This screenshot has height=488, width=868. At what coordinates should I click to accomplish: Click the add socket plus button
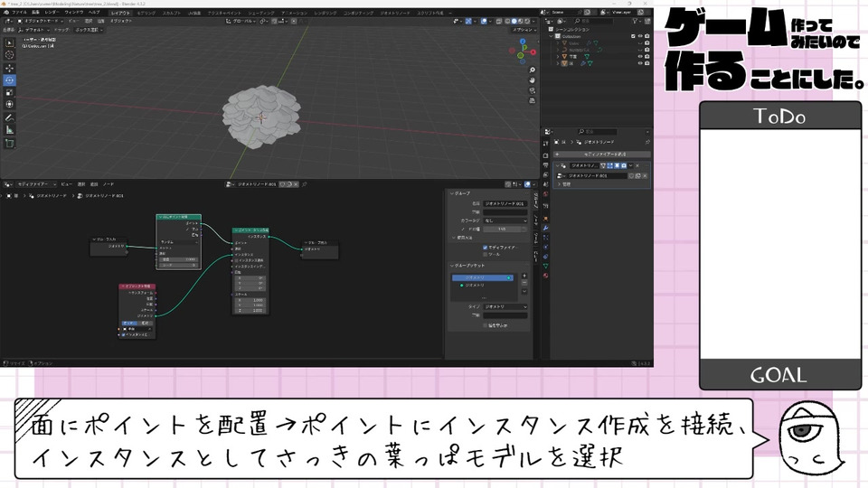[524, 276]
